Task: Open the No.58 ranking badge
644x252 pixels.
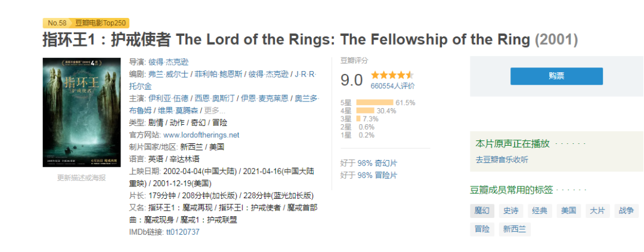Action: [x=57, y=23]
